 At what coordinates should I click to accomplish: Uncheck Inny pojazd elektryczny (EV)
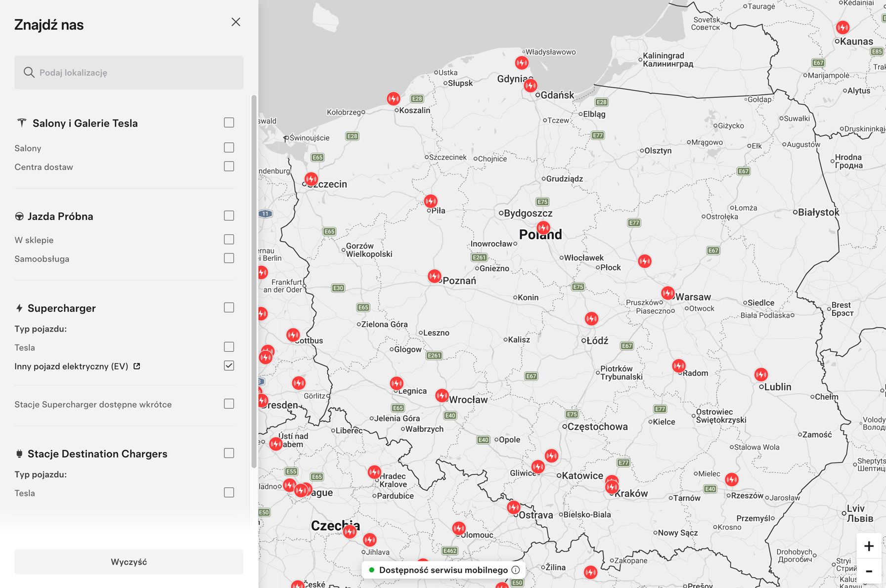click(x=229, y=366)
